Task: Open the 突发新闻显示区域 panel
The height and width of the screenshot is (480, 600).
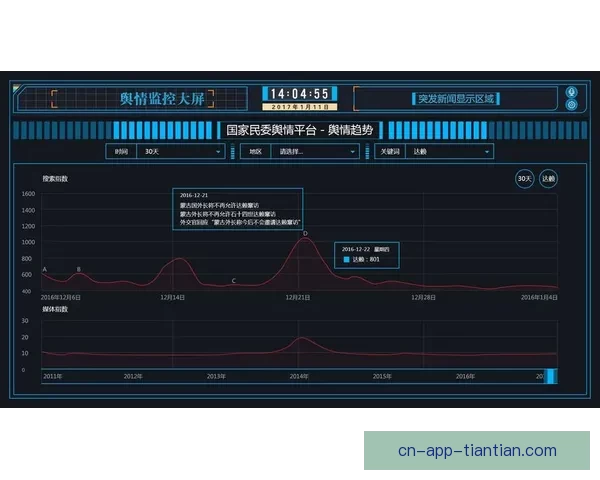Action: 453,98
